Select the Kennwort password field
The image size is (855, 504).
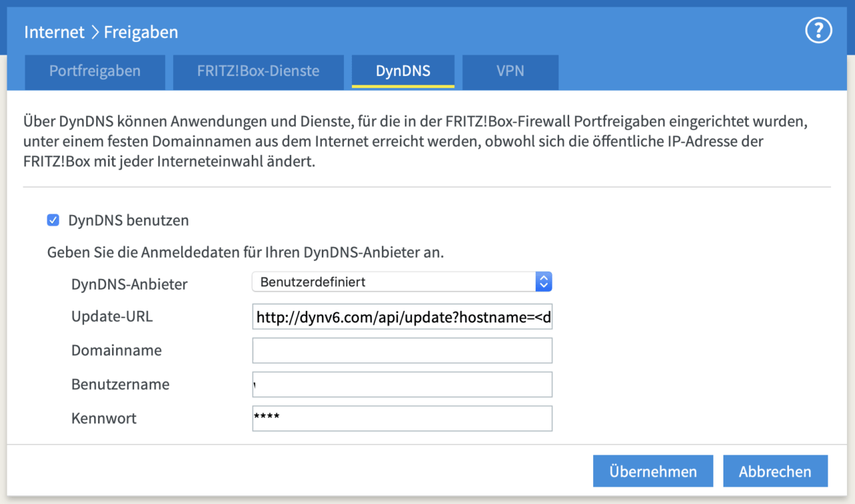click(401, 419)
